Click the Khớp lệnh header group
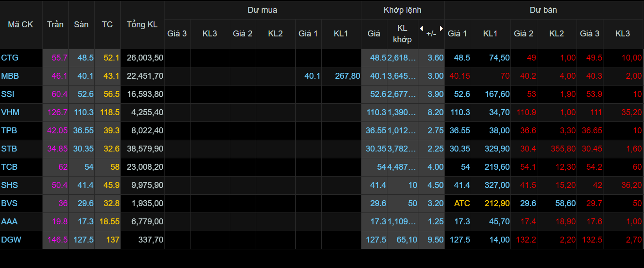The image size is (644, 268). point(402,10)
